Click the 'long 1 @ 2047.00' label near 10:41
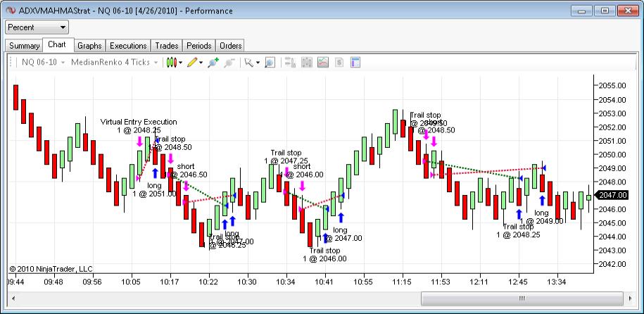Viewport: 644px width, 314px height. 340,234
